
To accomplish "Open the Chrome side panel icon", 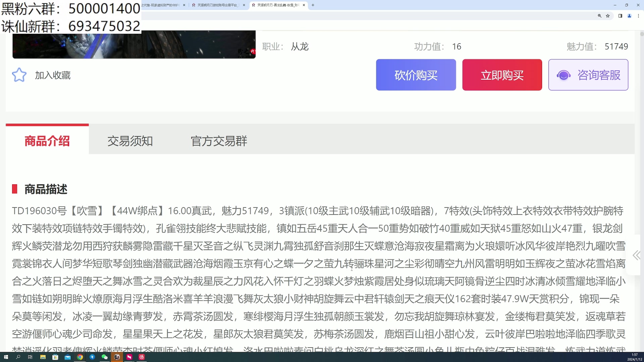I will 620,16.
